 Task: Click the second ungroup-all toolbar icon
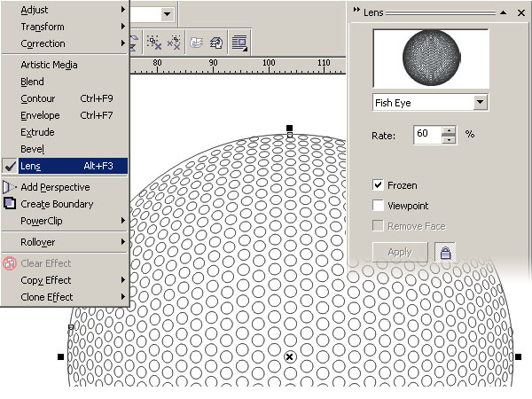[x=174, y=43]
